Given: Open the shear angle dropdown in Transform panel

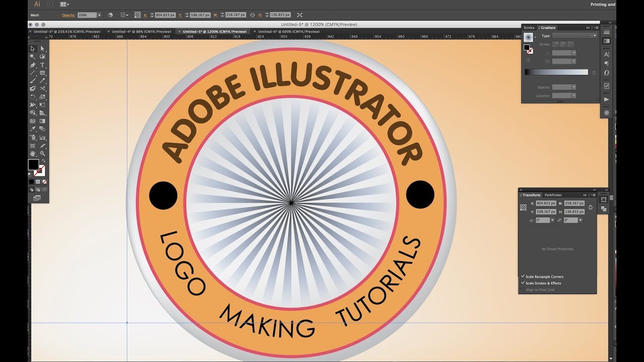Looking at the screenshot, I should 580,220.
